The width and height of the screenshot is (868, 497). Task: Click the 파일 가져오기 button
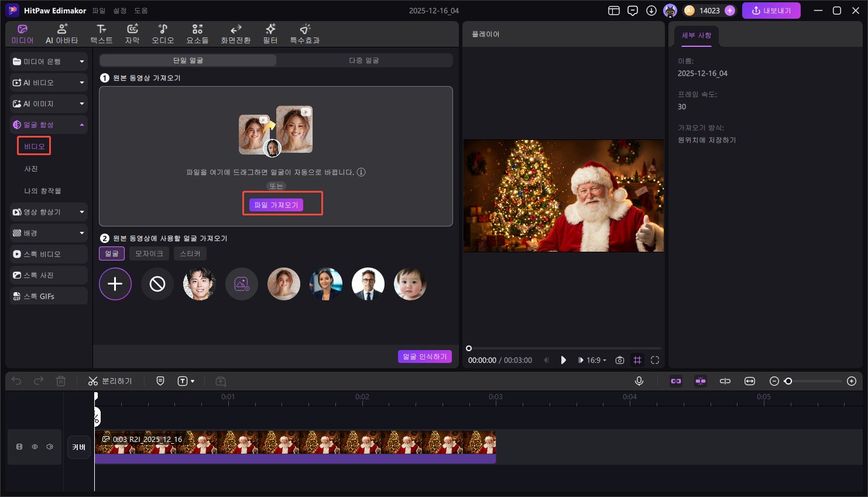click(x=276, y=205)
